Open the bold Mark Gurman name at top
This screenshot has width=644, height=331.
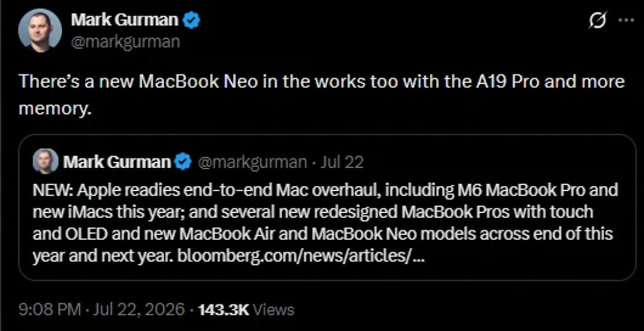(x=125, y=20)
